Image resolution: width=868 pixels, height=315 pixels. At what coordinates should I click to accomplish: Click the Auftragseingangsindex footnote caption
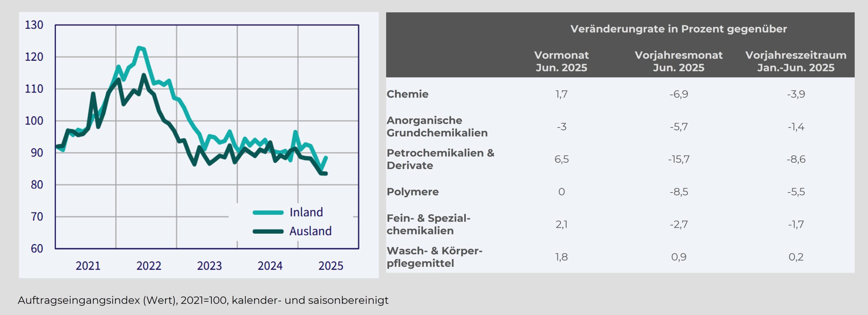(203, 300)
